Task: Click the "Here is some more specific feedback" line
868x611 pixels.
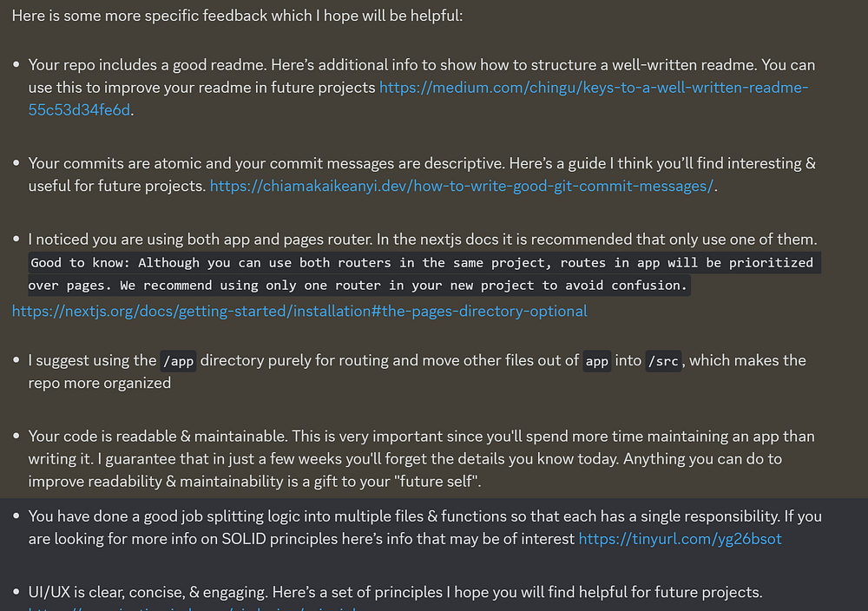Action: pos(237,16)
